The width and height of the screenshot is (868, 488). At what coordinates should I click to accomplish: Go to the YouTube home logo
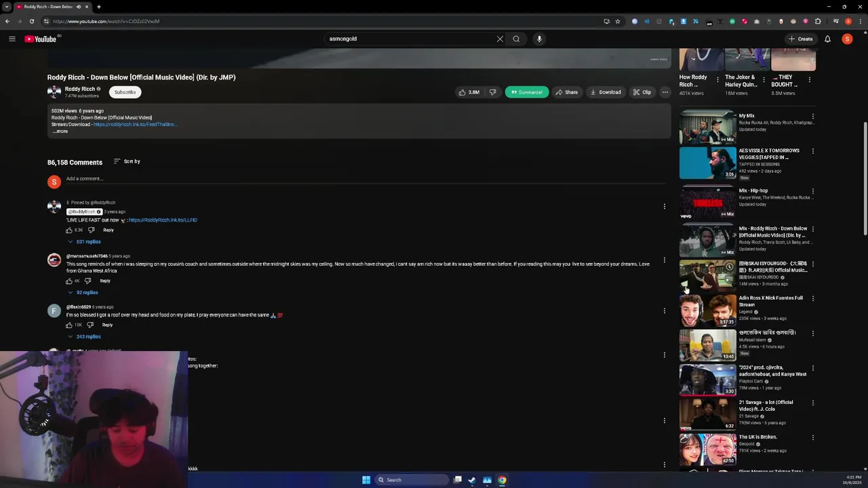click(x=41, y=39)
